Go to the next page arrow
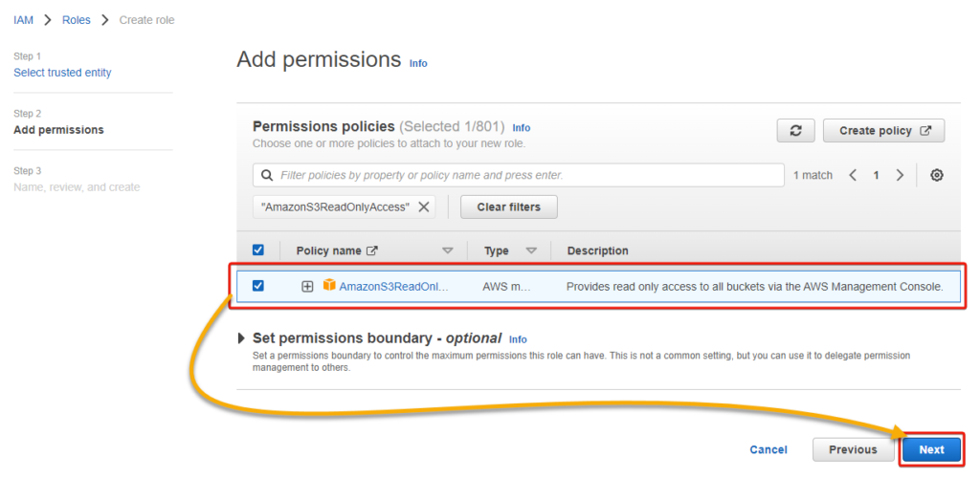Screen dimensions: 980x479 (x=900, y=176)
